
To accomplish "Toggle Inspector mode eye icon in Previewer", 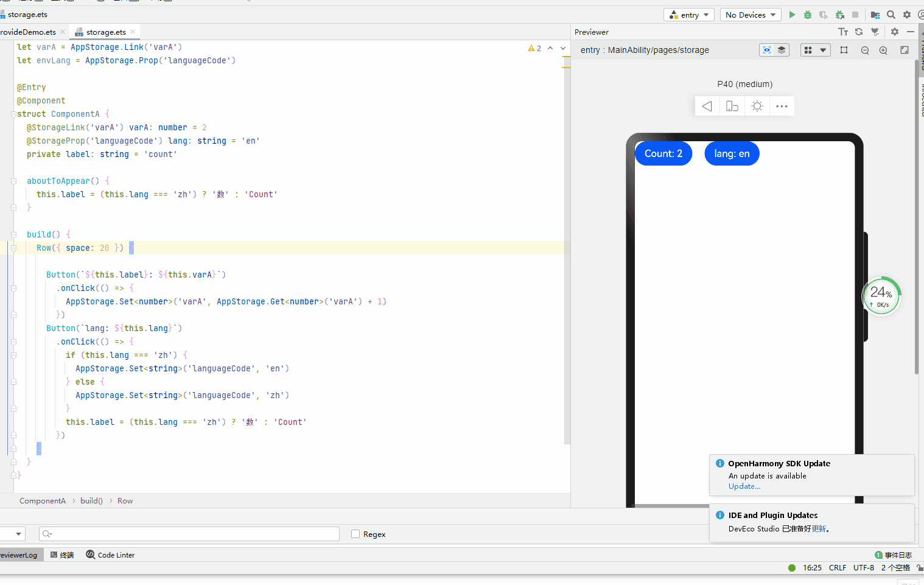I will pyautogui.click(x=767, y=50).
